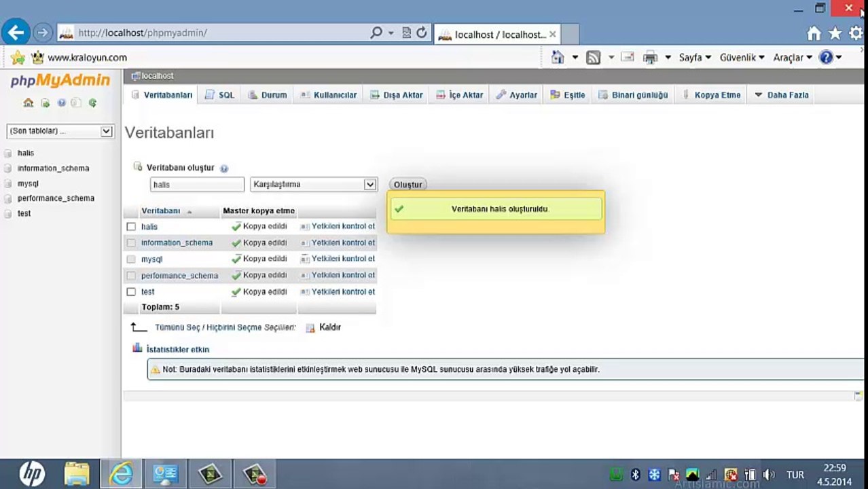The image size is (868, 489).
Task: Open the address bar dropdown arrow
Action: [x=391, y=33]
